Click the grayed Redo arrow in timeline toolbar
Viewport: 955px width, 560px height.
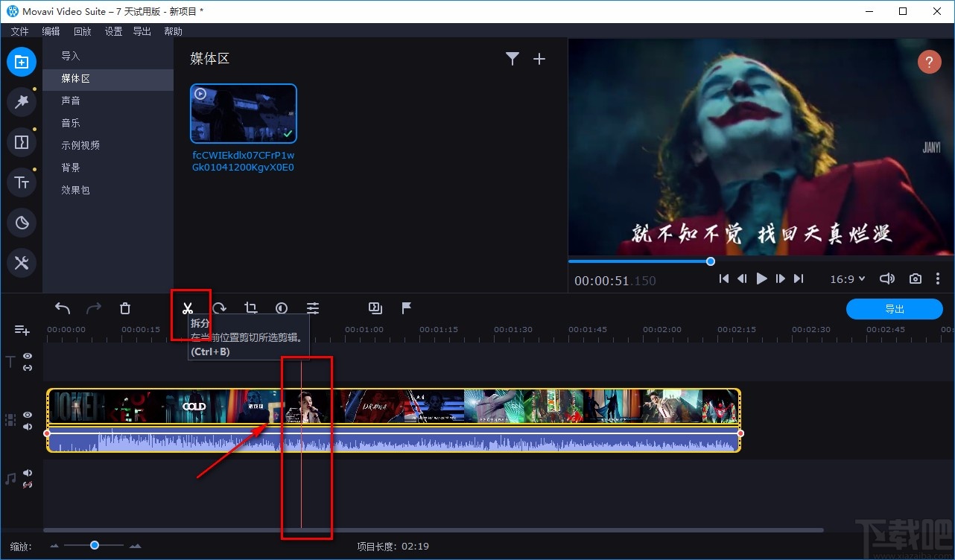94,308
